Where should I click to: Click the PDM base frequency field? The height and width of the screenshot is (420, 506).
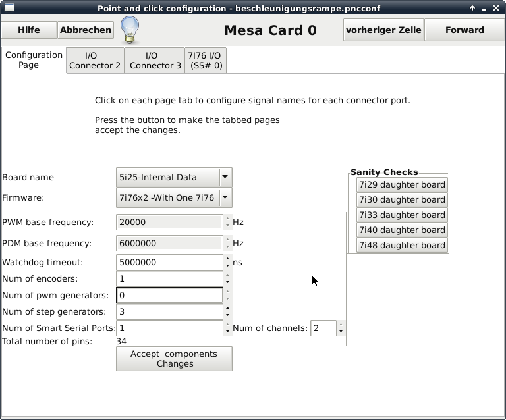(169, 243)
